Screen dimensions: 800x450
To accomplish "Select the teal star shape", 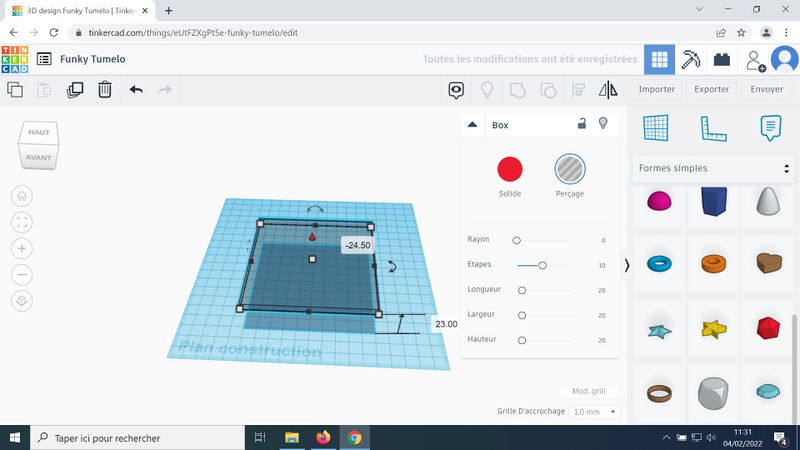I will point(659,331).
